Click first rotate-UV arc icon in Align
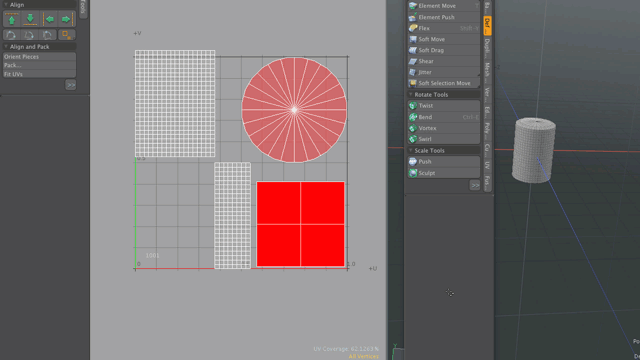 tap(11, 35)
